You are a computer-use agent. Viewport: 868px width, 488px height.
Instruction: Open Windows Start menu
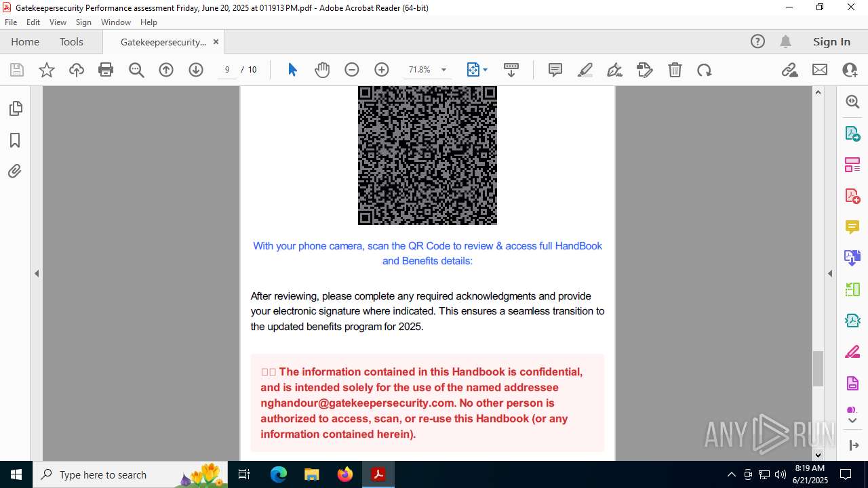(16, 474)
